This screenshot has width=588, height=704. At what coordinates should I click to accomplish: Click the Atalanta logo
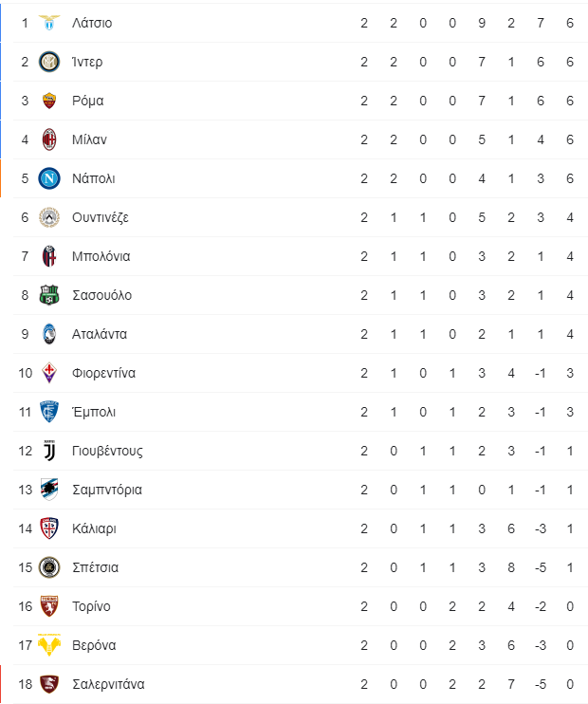click(x=49, y=334)
